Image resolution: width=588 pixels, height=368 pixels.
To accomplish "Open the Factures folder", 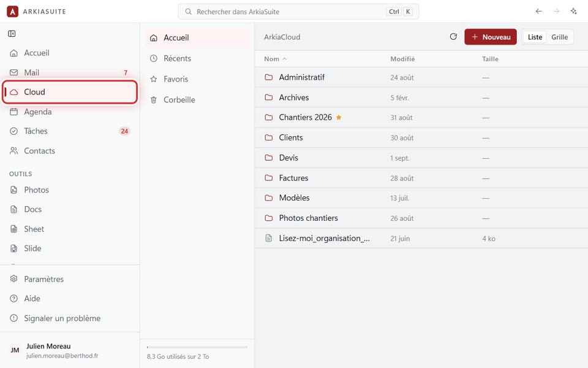I will point(421,178).
